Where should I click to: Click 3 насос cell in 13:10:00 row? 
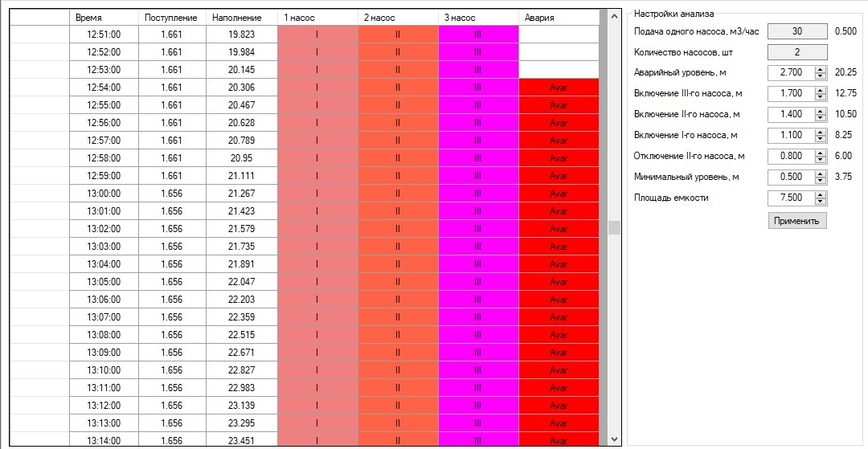pyautogui.click(x=478, y=370)
